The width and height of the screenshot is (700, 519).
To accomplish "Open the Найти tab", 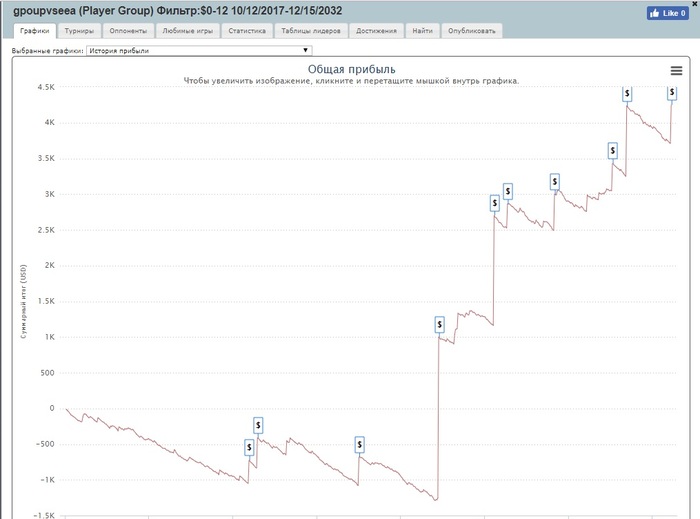I will tap(422, 31).
